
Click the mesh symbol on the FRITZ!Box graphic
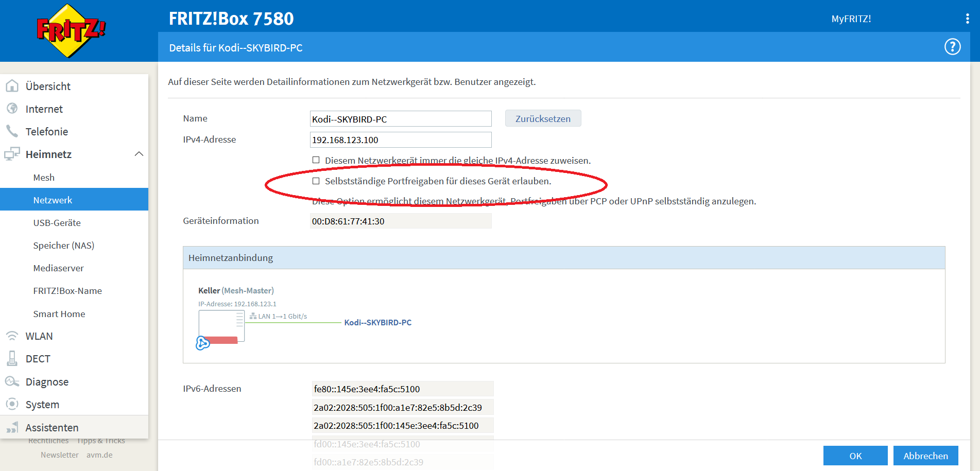(202, 343)
